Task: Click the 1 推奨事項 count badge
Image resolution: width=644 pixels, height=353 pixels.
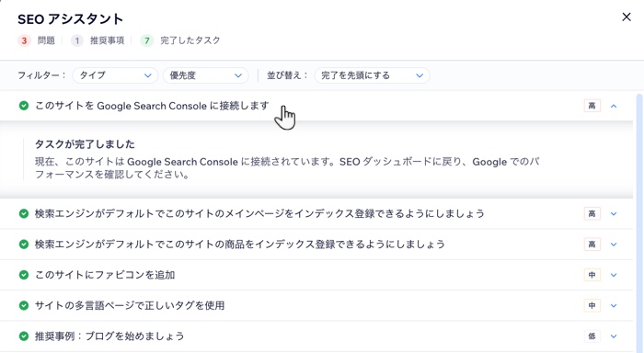Action: pyautogui.click(x=76, y=40)
